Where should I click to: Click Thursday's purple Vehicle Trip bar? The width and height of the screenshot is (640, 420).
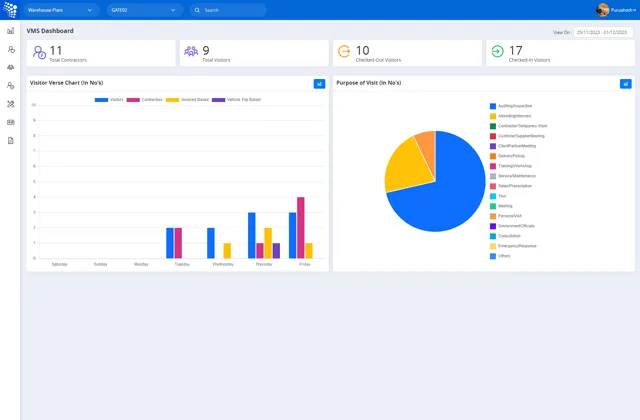(276, 251)
